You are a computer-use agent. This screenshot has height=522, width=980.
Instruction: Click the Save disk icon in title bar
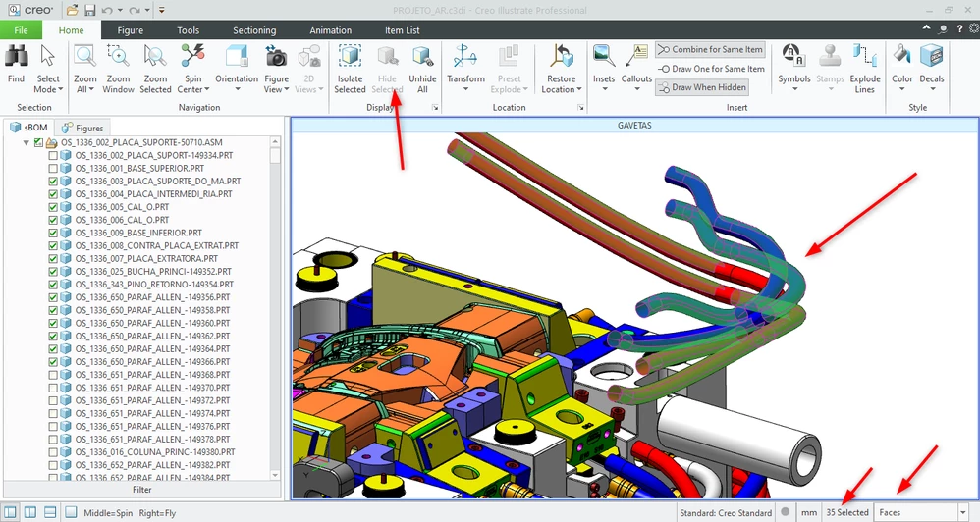89,10
